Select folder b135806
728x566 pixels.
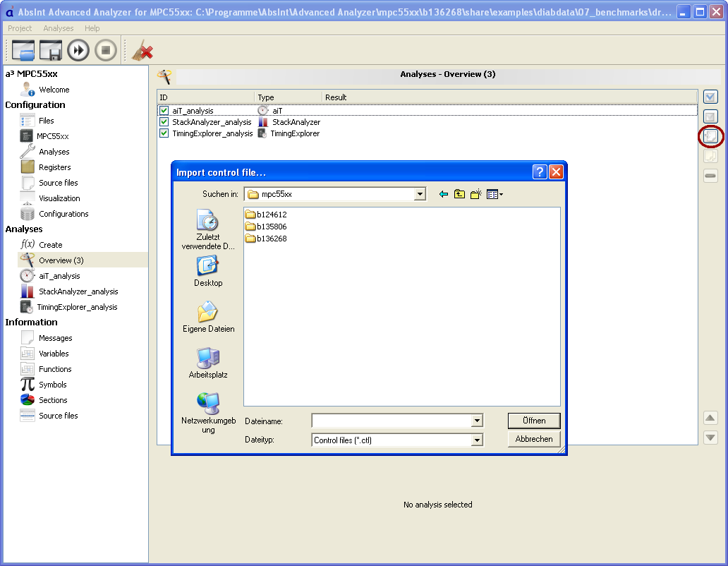pos(266,227)
